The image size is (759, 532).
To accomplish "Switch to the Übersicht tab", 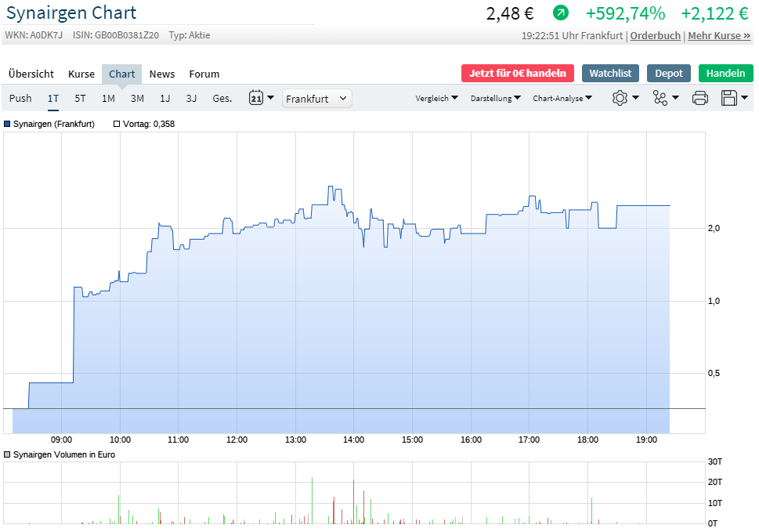I will pyautogui.click(x=31, y=74).
